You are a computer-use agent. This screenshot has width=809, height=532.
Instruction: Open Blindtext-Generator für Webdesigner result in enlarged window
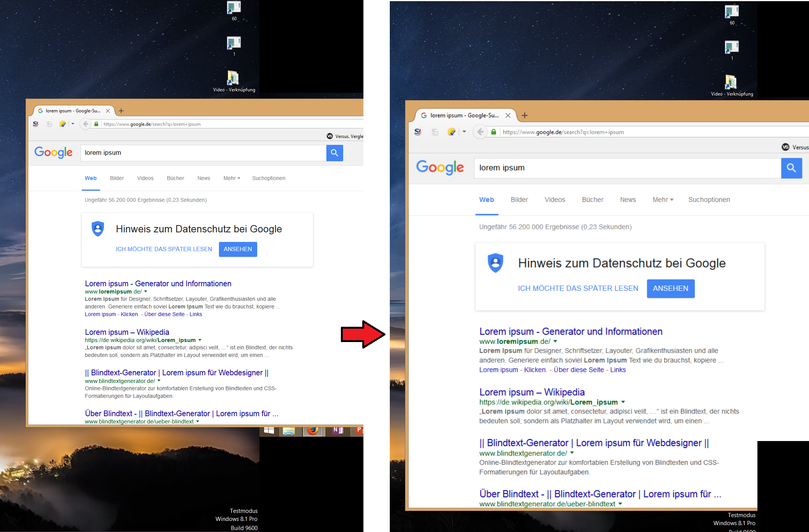pyautogui.click(x=594, y=443)
